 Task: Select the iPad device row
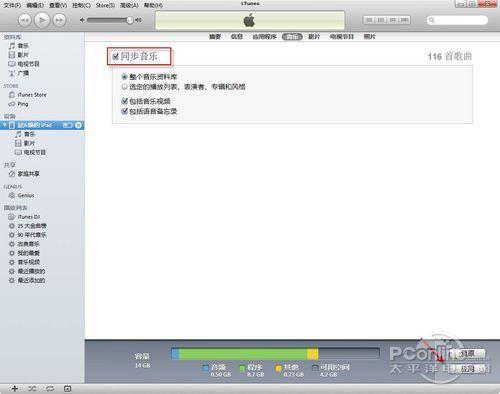(42, 125)
